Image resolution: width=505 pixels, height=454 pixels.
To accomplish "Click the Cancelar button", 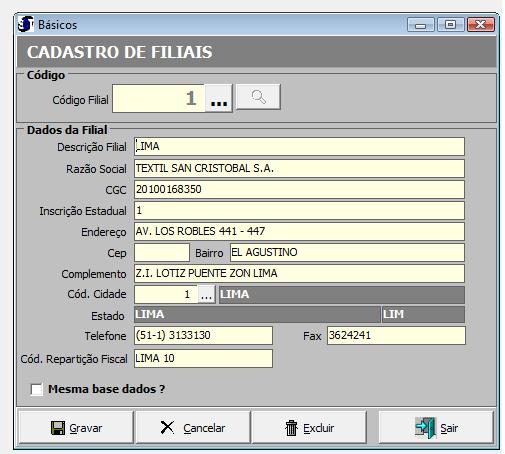I will pyautogui.click(x=193, y=428).
